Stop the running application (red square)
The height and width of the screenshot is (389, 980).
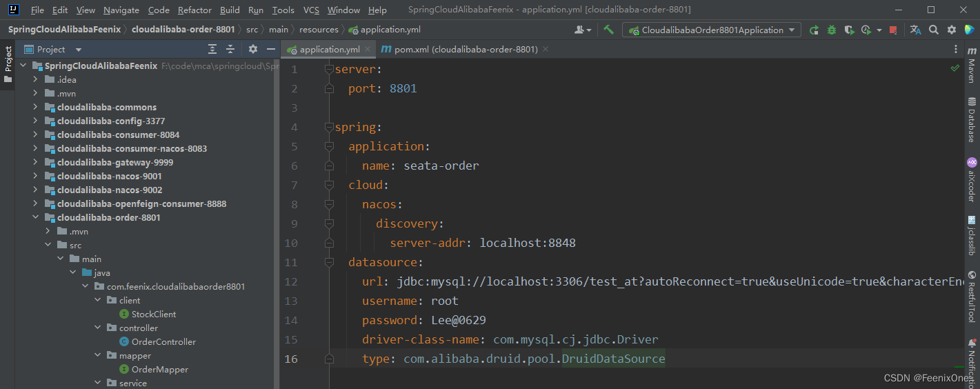(x=893, y=30)
